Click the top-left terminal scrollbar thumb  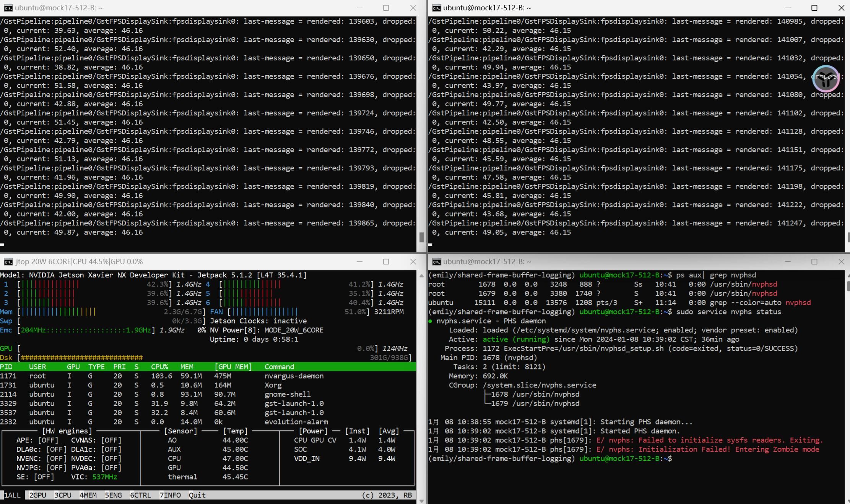[x=421, y=237]
